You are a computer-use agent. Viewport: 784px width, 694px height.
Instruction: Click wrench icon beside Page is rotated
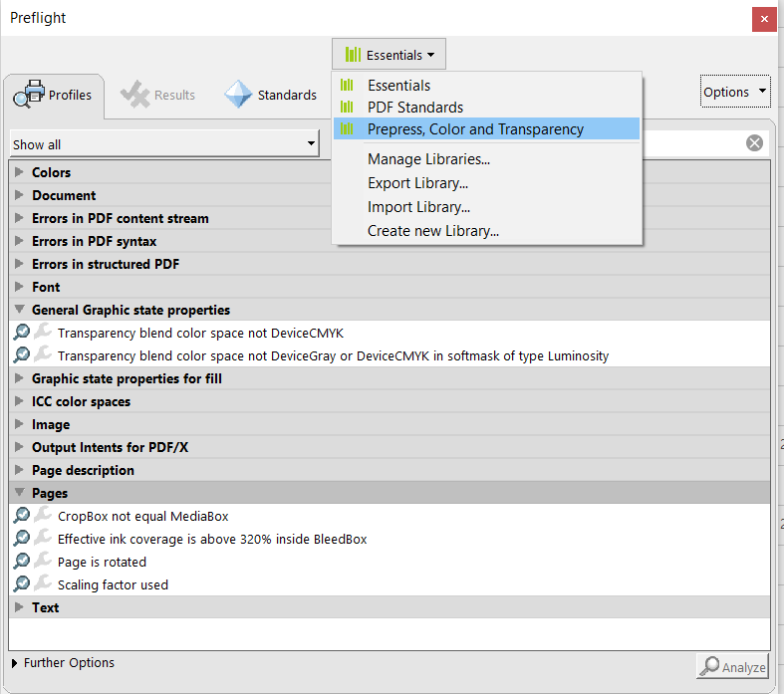pos(43,561)
